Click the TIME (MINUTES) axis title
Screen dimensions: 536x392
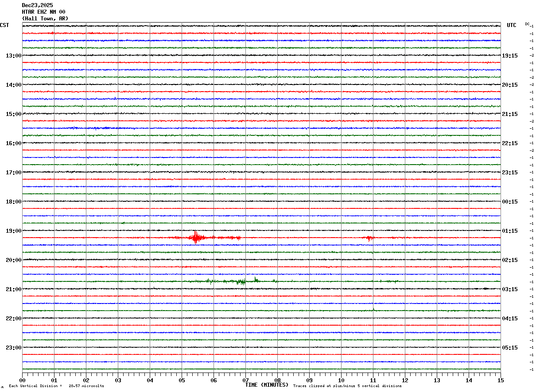tap(267, 385)
